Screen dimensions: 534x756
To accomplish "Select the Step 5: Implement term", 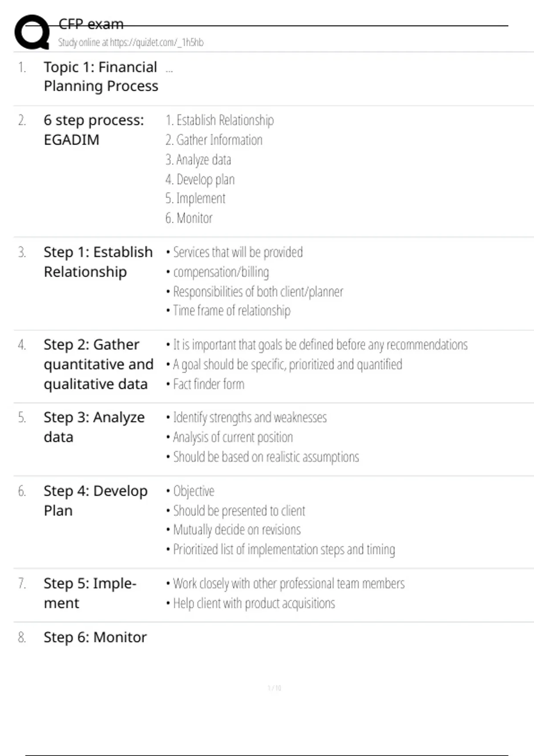I will tap(90, 593).
